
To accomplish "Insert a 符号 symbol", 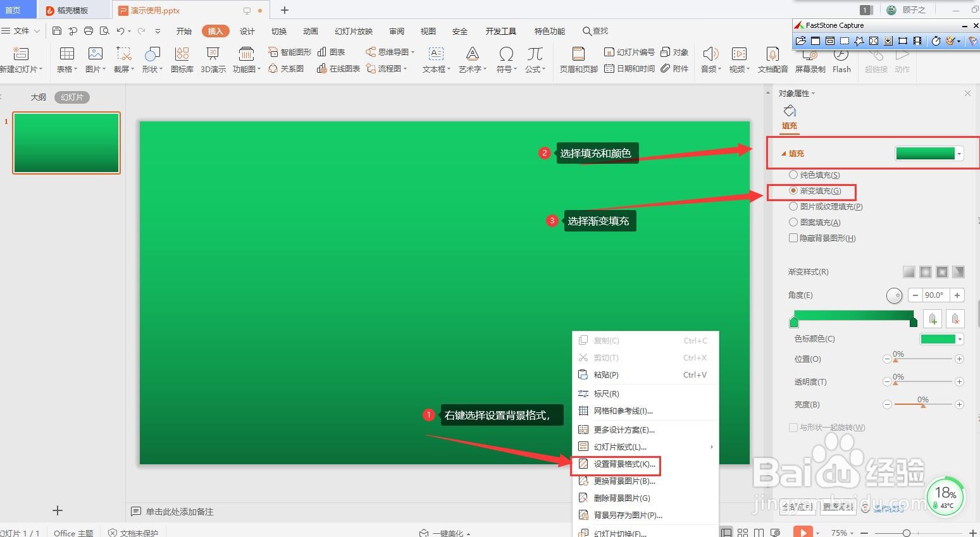I will click(x=506, y=60).
